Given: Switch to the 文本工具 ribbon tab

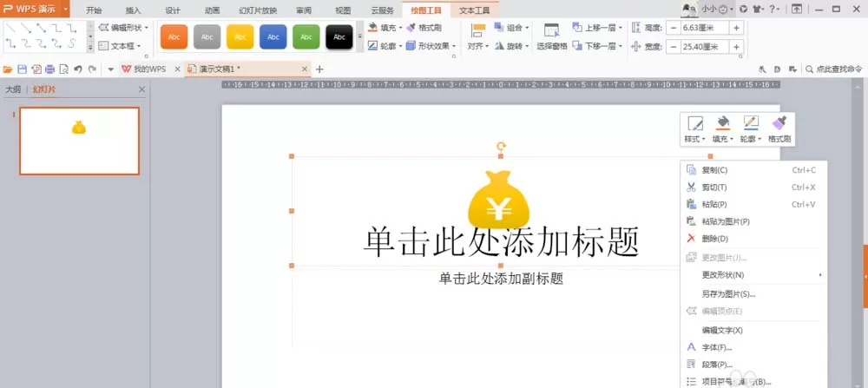Looking at the screenshot, I should (475, 10).
